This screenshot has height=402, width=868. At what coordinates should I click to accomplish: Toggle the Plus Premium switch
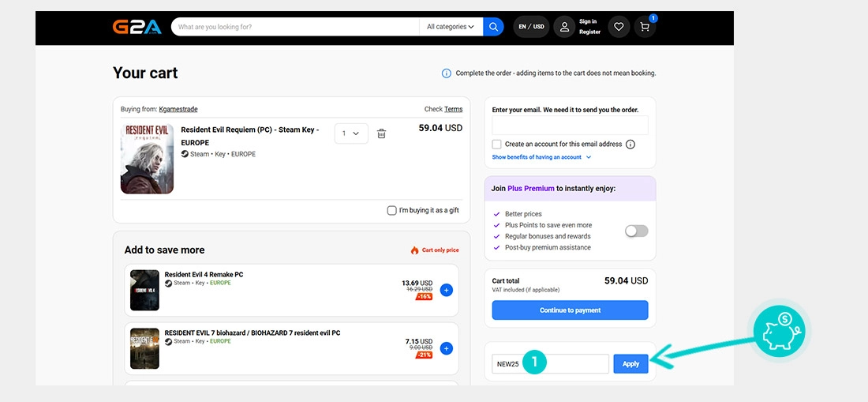click(637, 231)
